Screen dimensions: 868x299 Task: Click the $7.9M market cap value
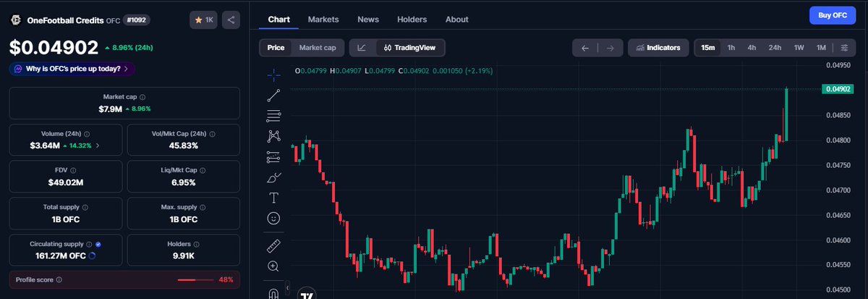[x=111, y=109]
